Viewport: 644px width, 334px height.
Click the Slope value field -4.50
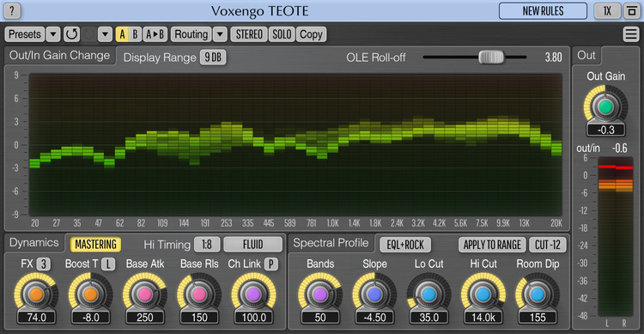coord(374,317)
